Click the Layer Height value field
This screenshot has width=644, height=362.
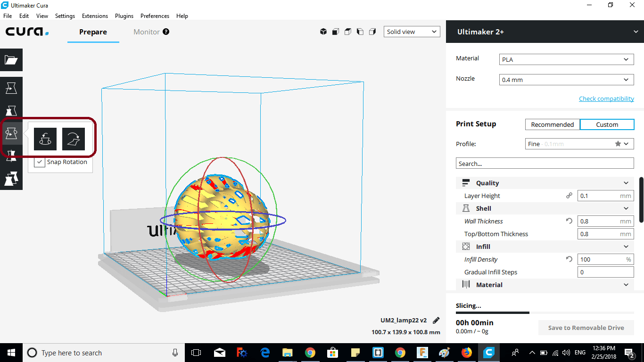click(605, 196)
